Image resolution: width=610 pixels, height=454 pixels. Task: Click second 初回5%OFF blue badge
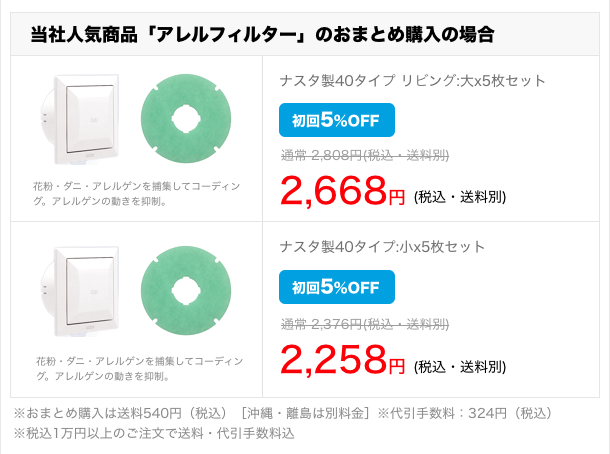[337, 287]
